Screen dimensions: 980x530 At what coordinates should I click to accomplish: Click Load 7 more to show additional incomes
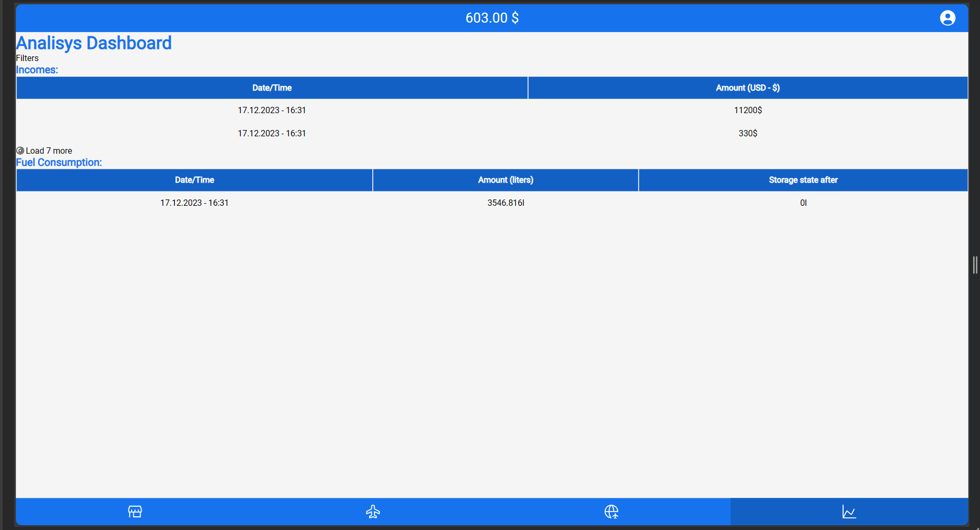click(x=50, y=151)
